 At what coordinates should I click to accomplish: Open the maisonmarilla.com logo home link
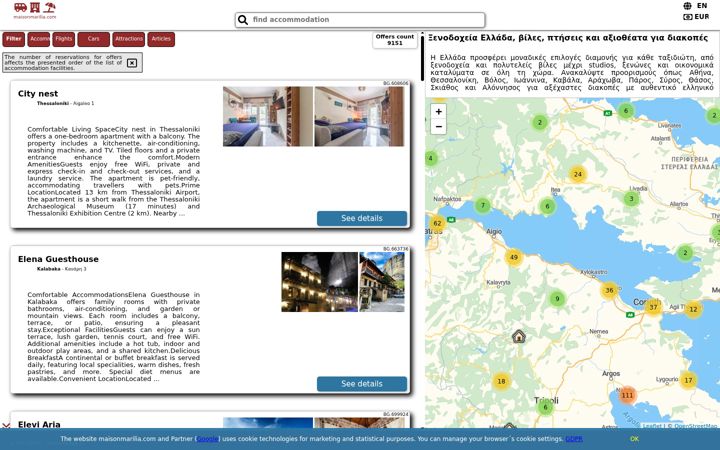click(x=35, y=11)
